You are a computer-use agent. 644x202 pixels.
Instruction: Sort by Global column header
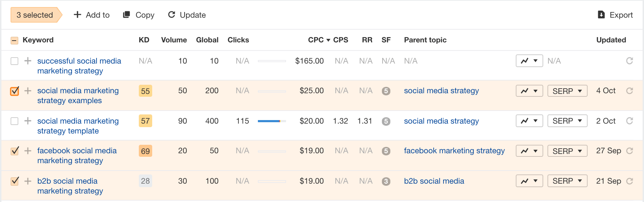207,40
